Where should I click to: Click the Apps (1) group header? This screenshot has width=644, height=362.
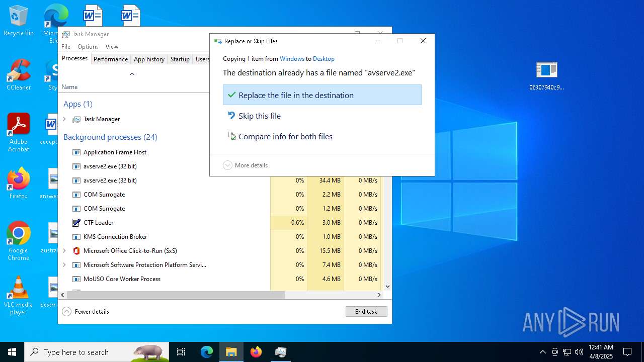click(x=78, y=104)
